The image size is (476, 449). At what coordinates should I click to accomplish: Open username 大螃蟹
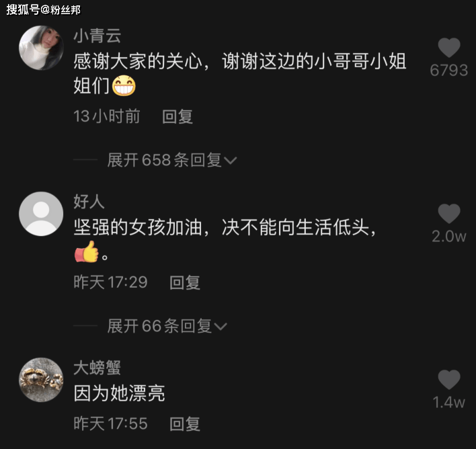(97, 368)
